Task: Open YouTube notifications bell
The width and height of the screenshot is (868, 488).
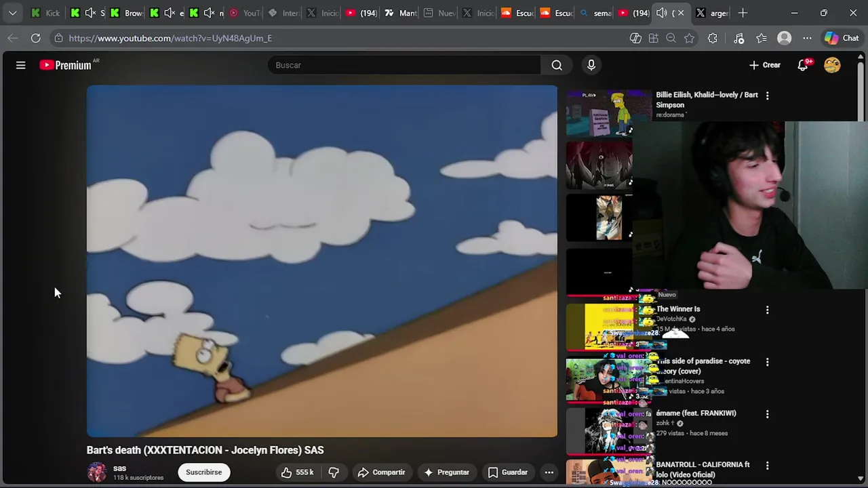Action: 803,65
